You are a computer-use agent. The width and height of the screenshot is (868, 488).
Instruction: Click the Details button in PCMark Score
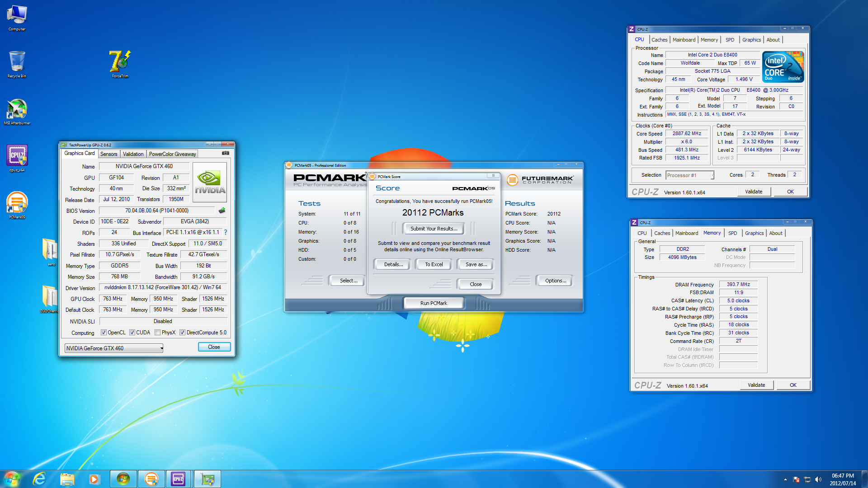tap(393, 264)
